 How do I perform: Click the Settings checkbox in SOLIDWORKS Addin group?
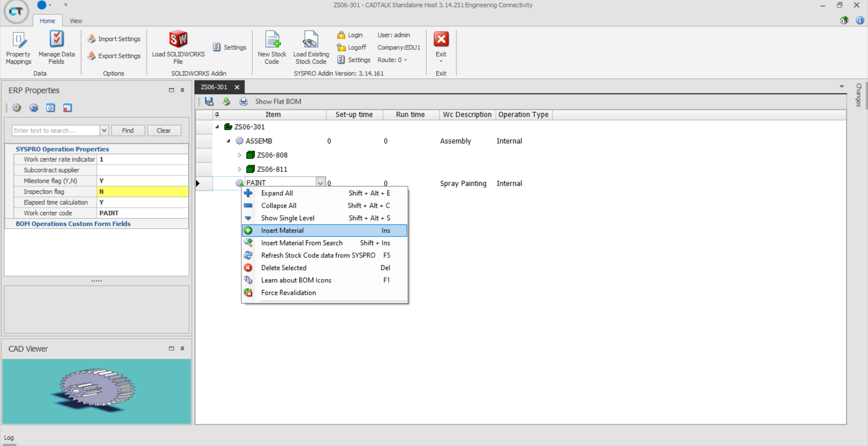point(217,47)
